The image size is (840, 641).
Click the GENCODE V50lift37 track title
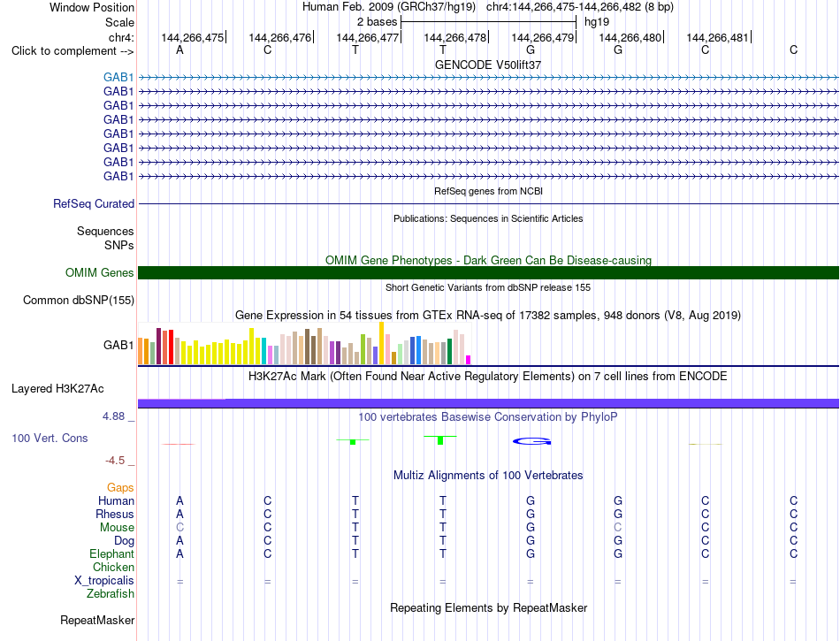coord(488,65)
